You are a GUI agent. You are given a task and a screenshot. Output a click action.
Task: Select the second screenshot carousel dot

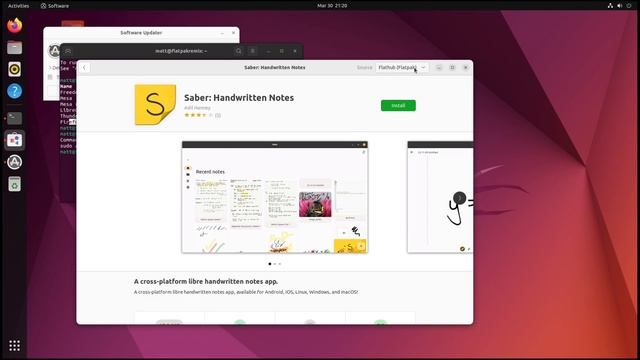[x=275, y=264]
